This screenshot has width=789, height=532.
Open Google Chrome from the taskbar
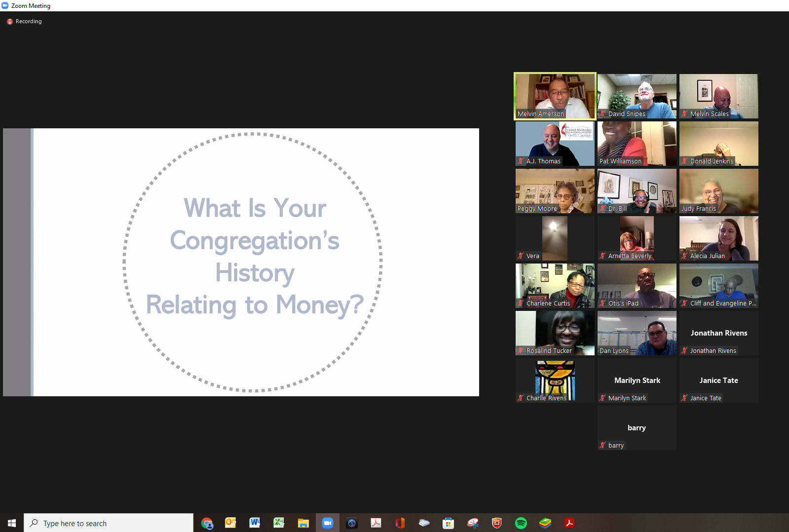(x=207, y=523)
